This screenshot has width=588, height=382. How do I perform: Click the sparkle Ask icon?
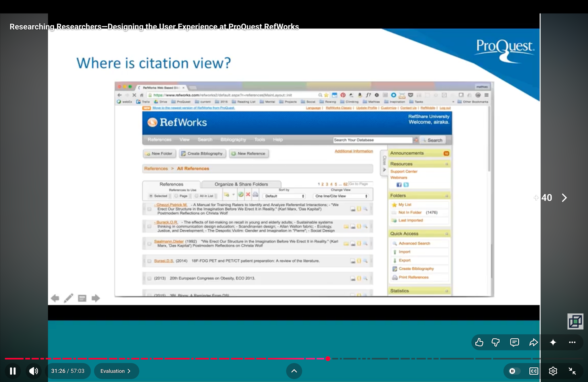click(553, 342)
